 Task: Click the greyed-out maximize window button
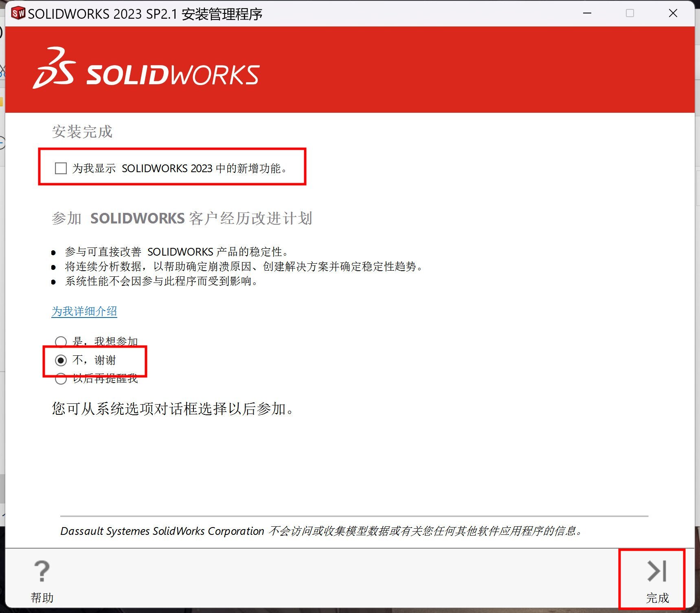630,13
